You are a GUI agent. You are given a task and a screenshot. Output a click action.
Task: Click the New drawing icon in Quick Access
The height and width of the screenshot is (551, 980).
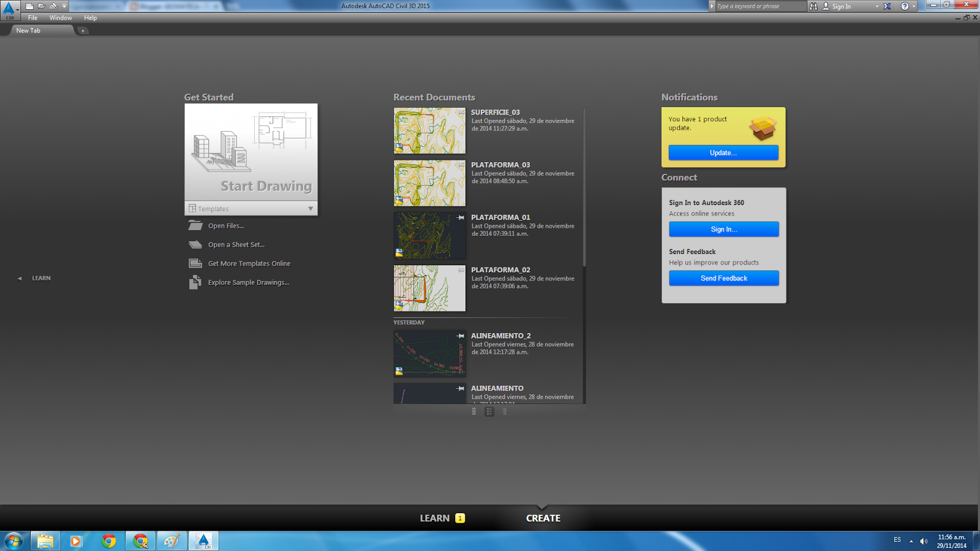pos(29,6)
